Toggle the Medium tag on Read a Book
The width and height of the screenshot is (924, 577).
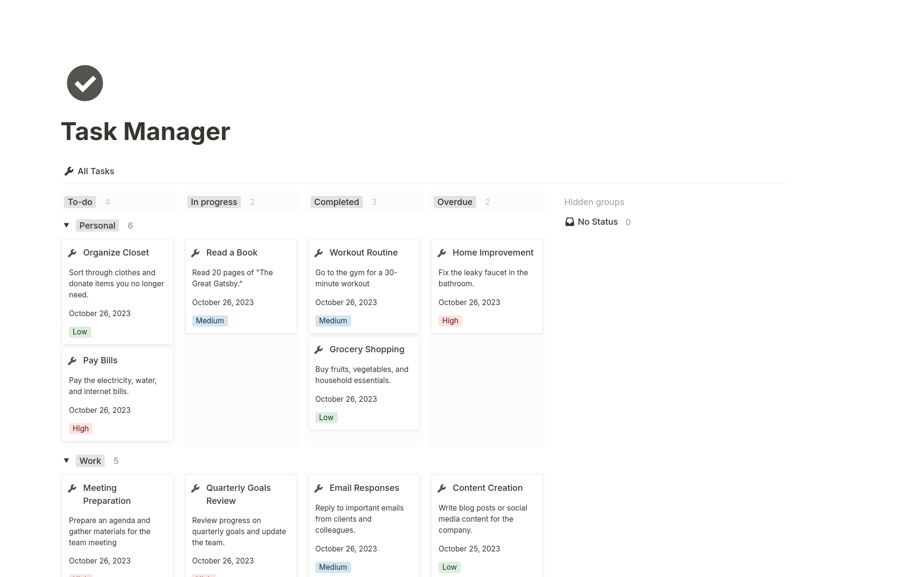pyautogui.click(x=209, y=321)
